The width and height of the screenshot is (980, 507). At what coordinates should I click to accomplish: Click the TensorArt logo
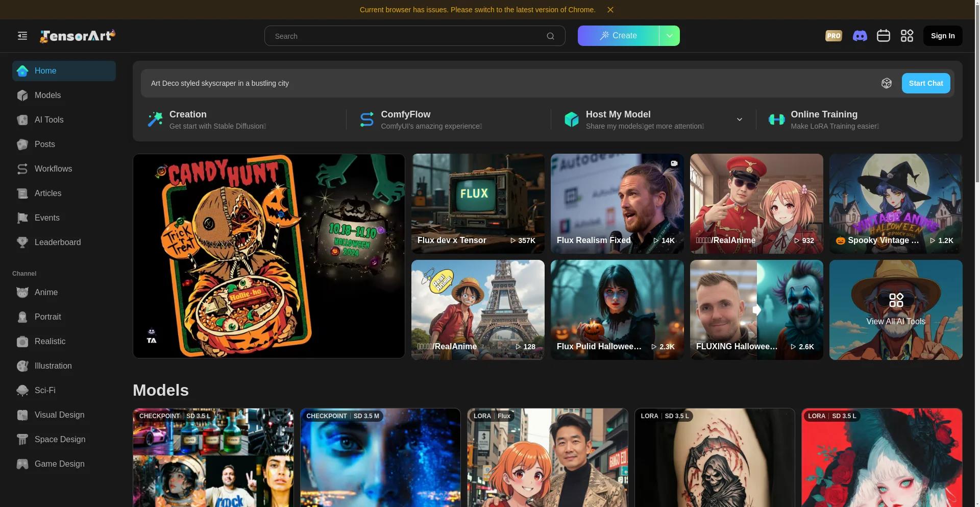point(78,36)
